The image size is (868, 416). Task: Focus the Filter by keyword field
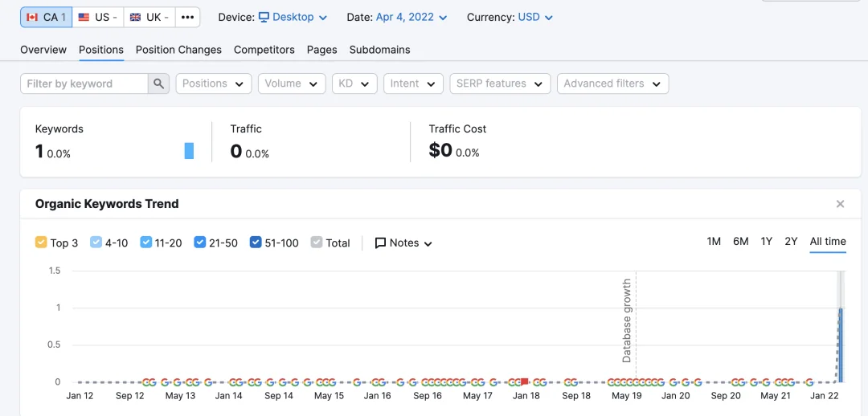84,84
